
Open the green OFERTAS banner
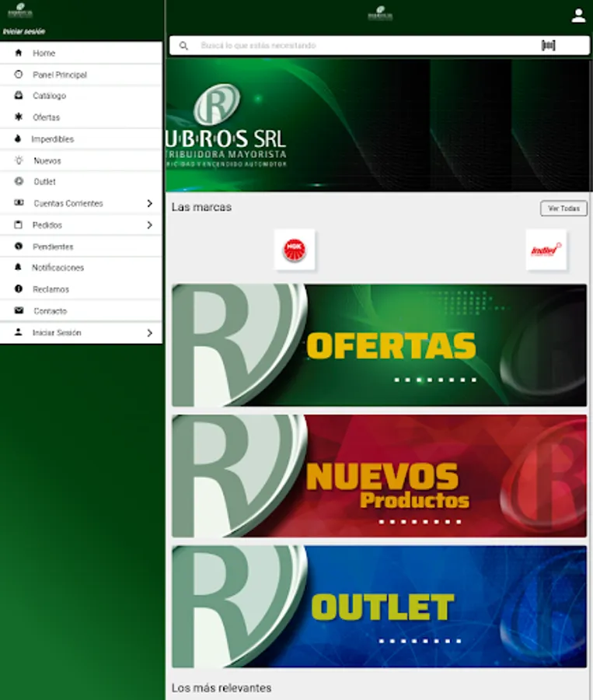click(379, 345)
